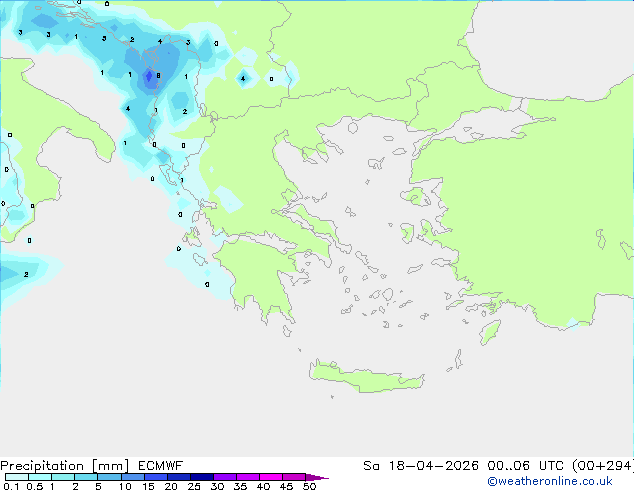Click the '35' legend value
Image resolution: width=634 pixels, height=490 pixels.
(x=240, y=486)
